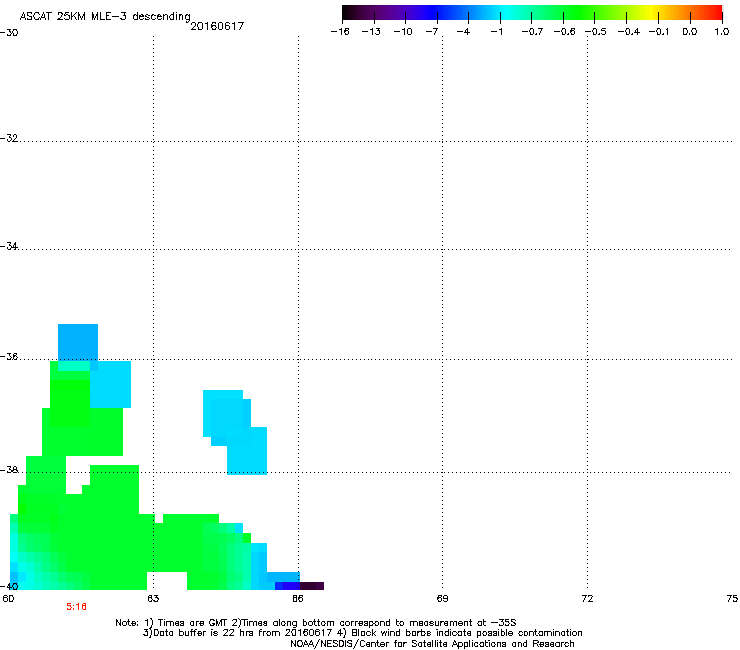
Task: Click the red pass time '5:16'
Action: point(76,607)
